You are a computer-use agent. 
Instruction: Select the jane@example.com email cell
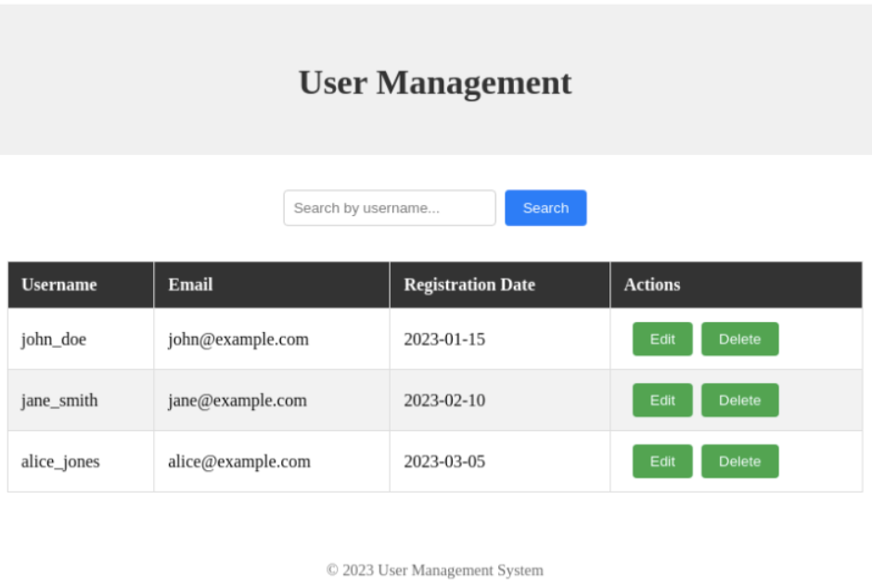(x=237, y=401)
